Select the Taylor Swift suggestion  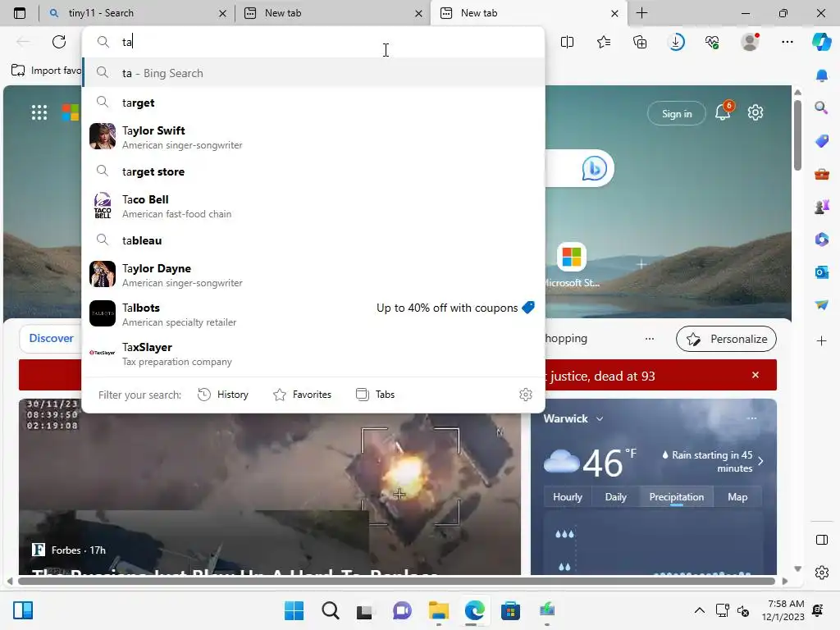tap(313, 137)
